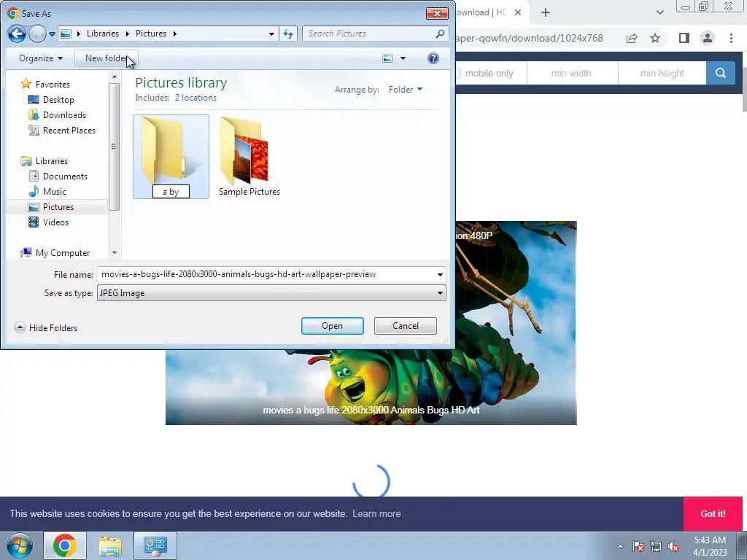Select the Sample Pictures folder
The height and width of the screenshot is (560, 747).
click(249, 157)
